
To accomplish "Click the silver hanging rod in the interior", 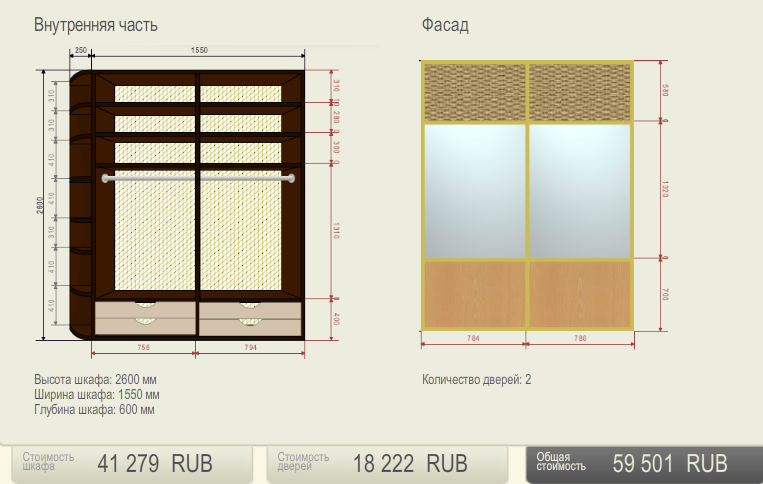I will coord(198,179).
